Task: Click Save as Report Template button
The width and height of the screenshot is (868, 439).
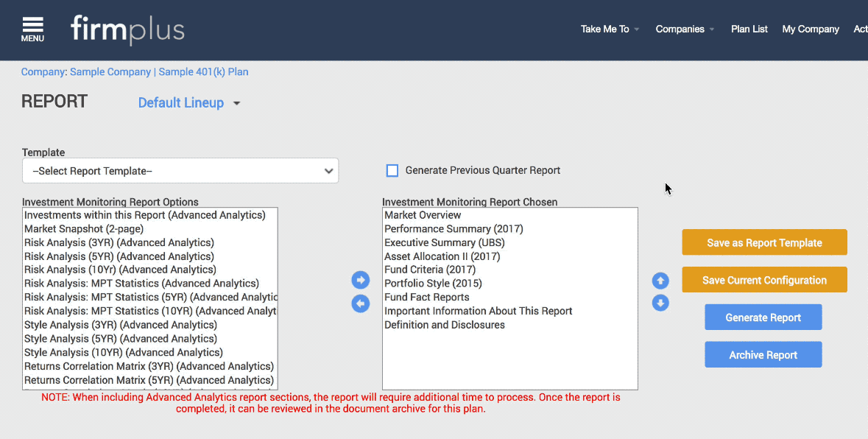Action: coord(764,242)
